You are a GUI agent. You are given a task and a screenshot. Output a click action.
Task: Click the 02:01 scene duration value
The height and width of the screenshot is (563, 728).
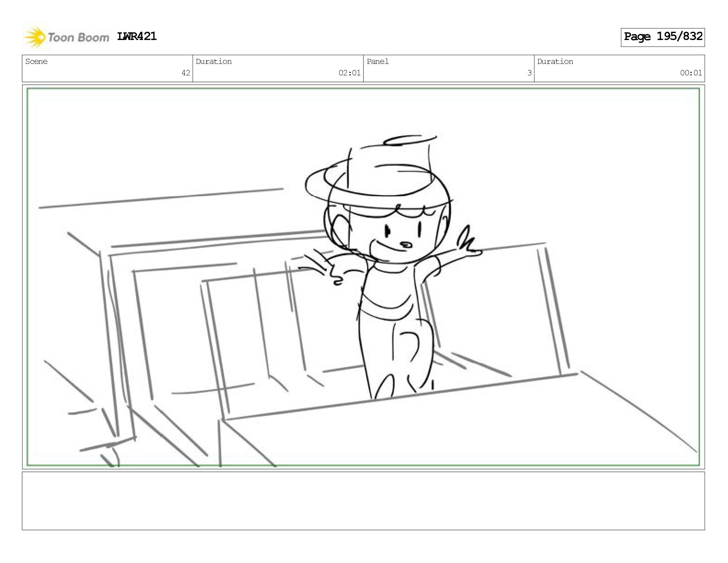(x=349, y=73)
